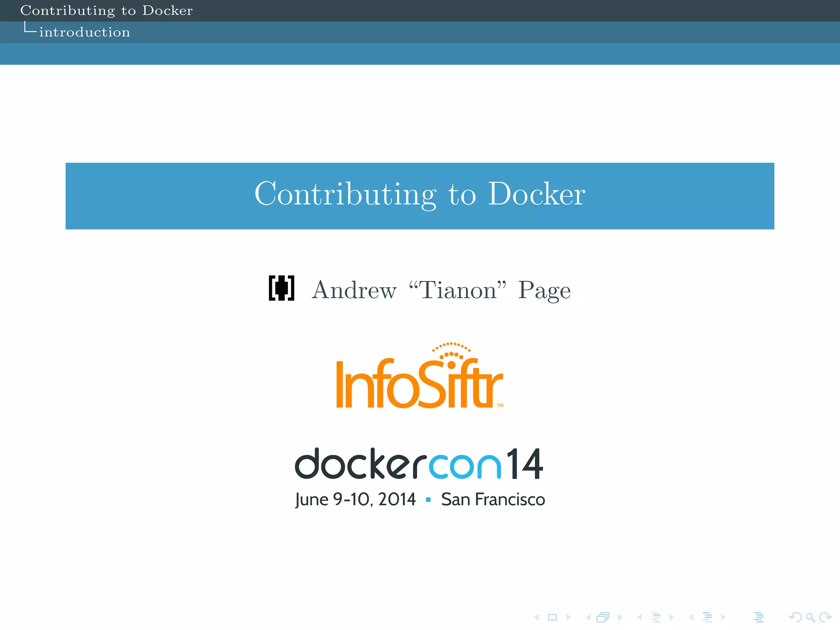Viewport: 840px width, 630px height.
Task: Click the go back circular arrow
Action: pyautogui.click(x=795, y=617)
